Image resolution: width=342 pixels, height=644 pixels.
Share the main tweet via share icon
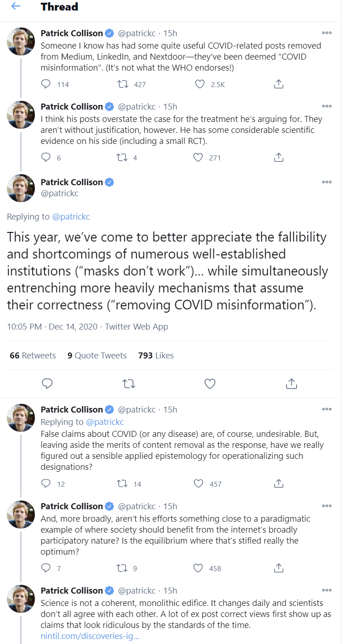[291, 384]
